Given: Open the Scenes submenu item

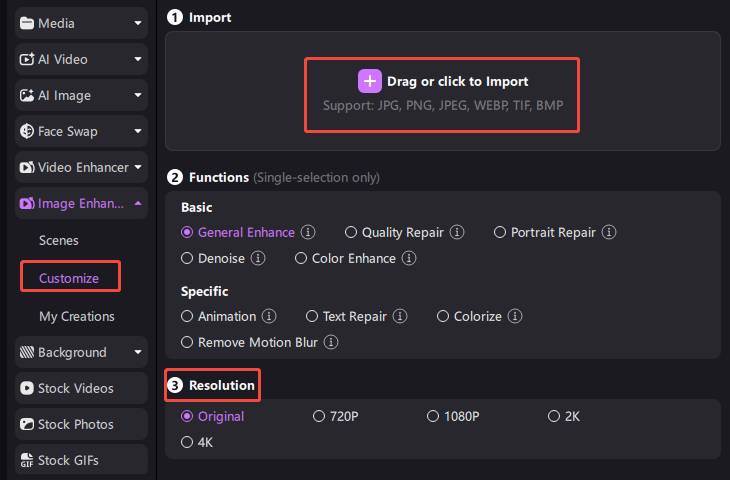Looking at the screenshot, I should click(x=59, y=240).
